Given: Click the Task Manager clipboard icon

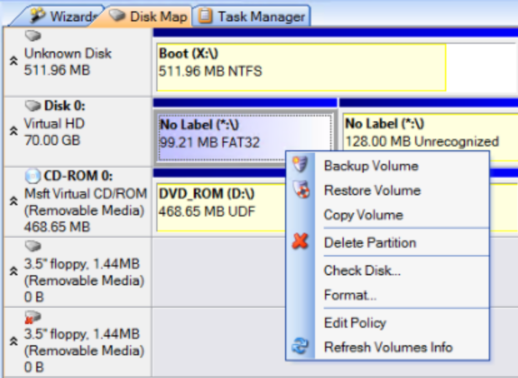Looking at the screenshot, I should coord(205,16).
